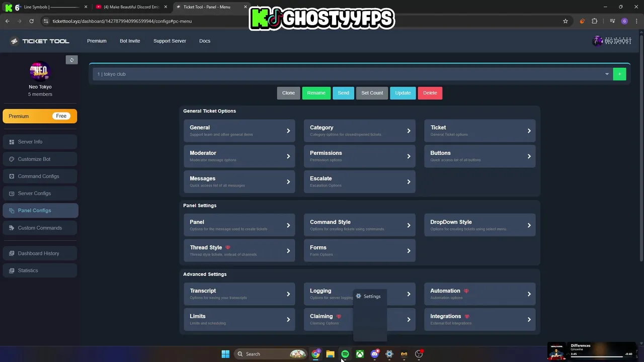Expand the Escalate card
Viewport: 644px width, 362px height.
[x=360, y=182]
